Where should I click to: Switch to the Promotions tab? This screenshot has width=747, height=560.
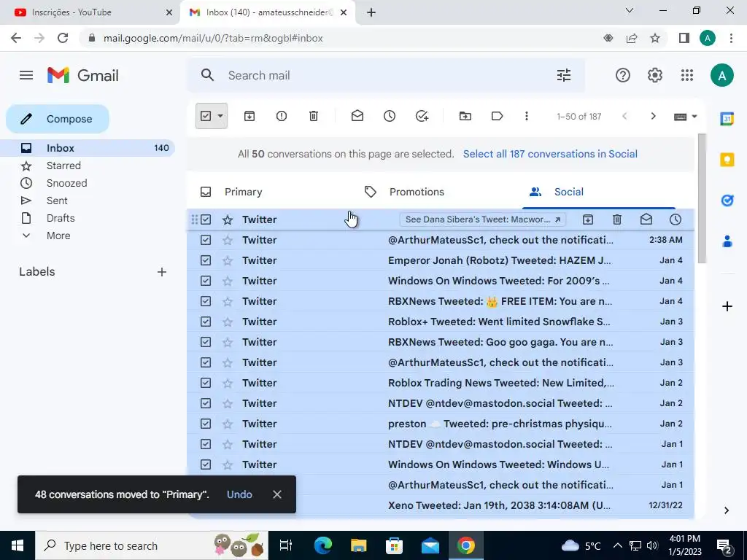(417, 192)
